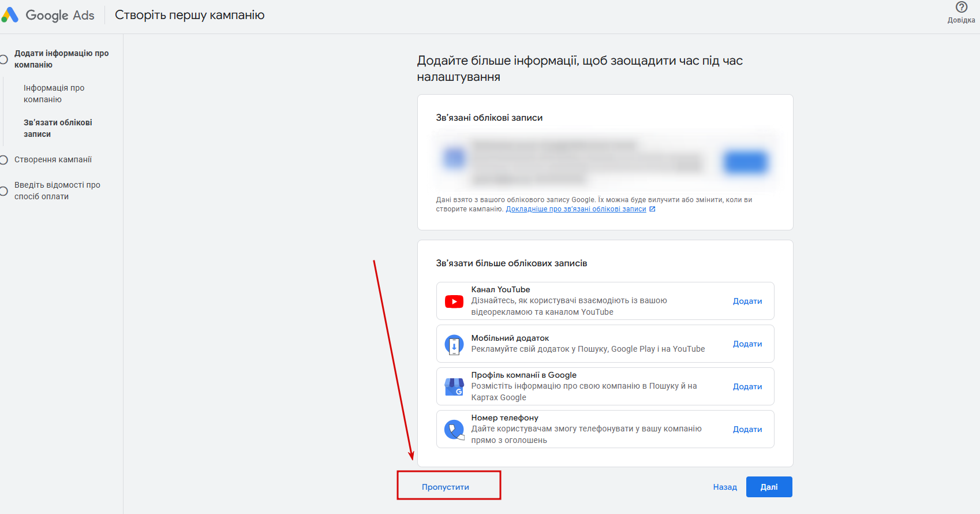Select step Додати інформацію про компанію
The image size is (980, 514).
coord(61,59)
